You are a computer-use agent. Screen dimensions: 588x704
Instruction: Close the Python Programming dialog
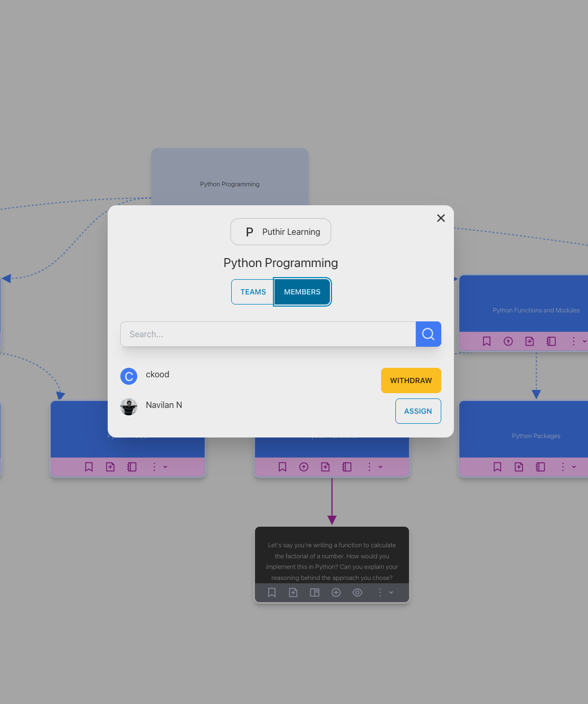point(441,218)
